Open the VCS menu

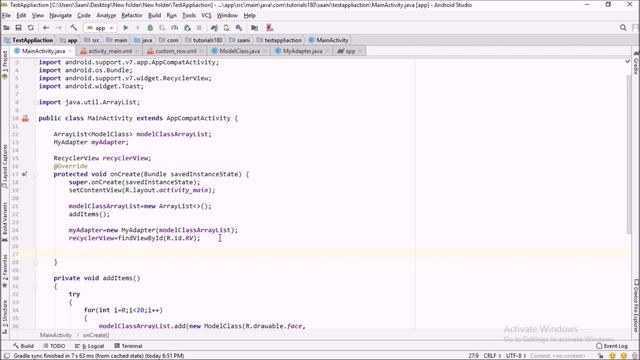click(207, 15)
